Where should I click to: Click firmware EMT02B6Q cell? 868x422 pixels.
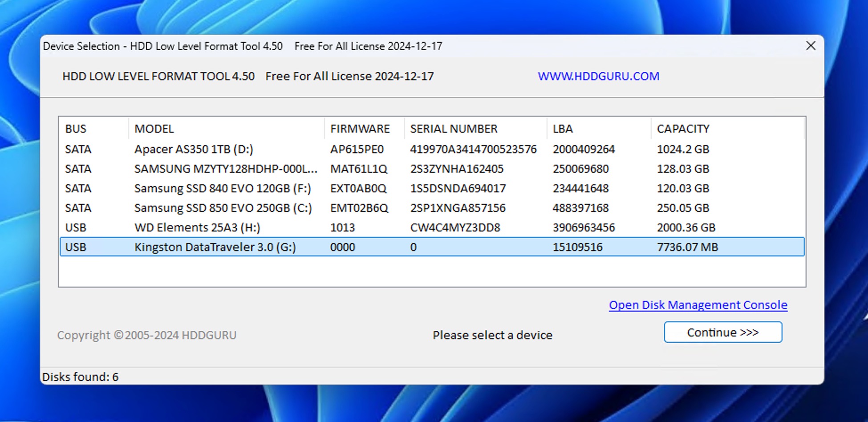359,208
